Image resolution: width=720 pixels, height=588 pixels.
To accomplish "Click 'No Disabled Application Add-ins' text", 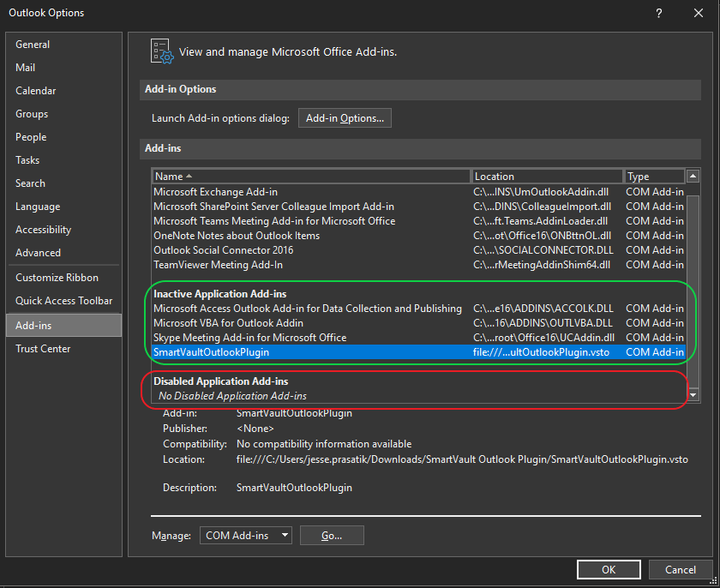I will [x=232, y=396].
